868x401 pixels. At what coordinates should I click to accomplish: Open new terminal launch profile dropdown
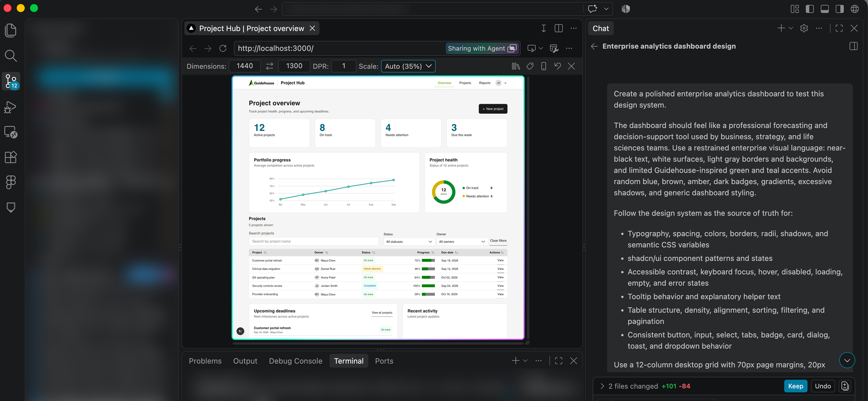point(525,361)
